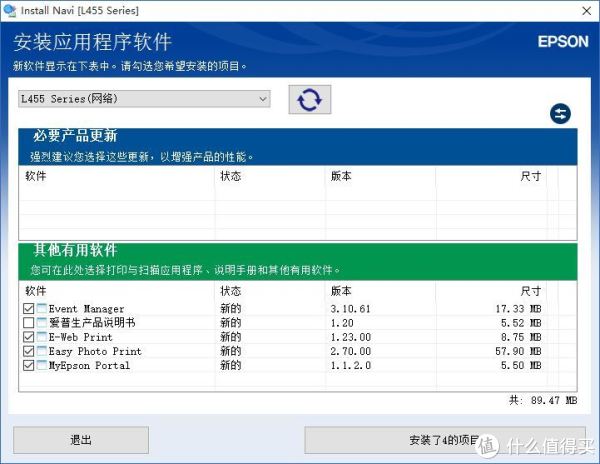
Task: Click 新的 status in Event Manager row
Action: click(230, 308)
